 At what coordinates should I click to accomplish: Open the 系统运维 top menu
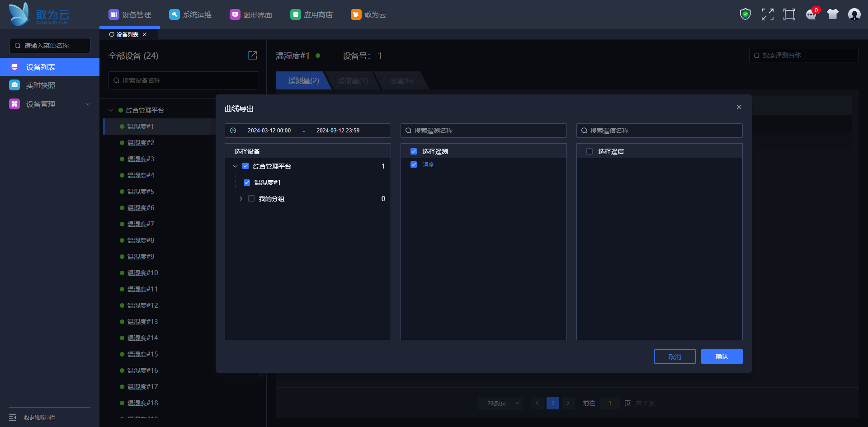190,14
